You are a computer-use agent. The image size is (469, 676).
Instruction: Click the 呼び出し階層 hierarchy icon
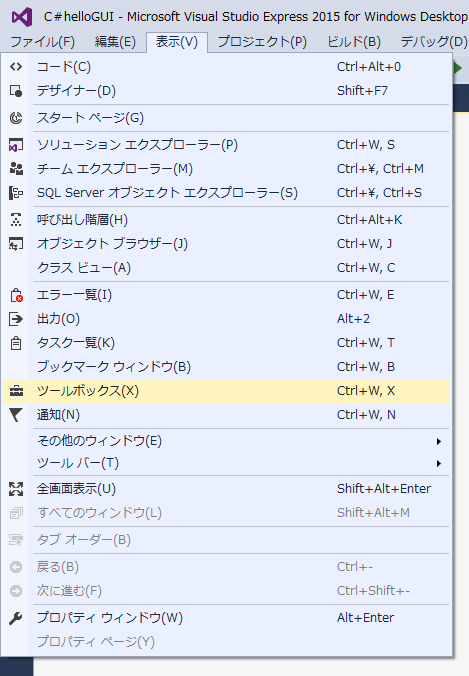pyautogui.click(x=16, y=219)
